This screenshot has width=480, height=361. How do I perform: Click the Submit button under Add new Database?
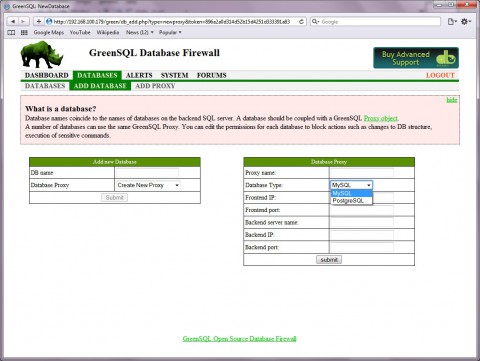(114, 198)
